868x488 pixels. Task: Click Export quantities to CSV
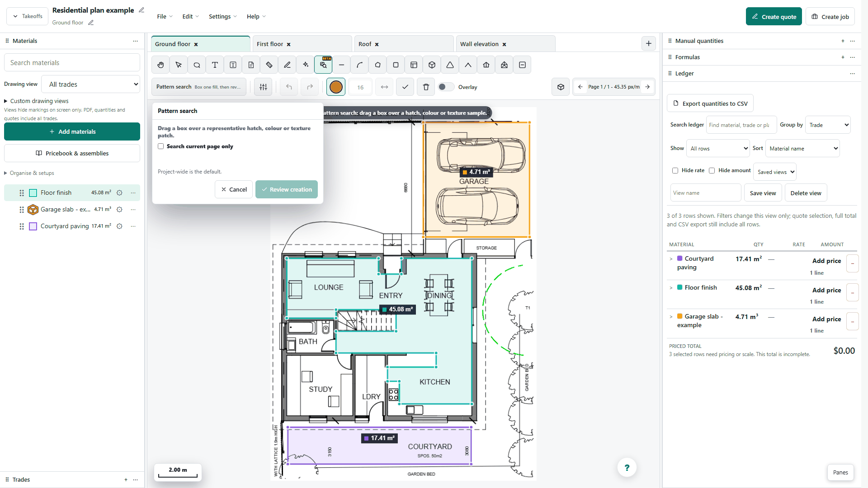coord(710,103)
